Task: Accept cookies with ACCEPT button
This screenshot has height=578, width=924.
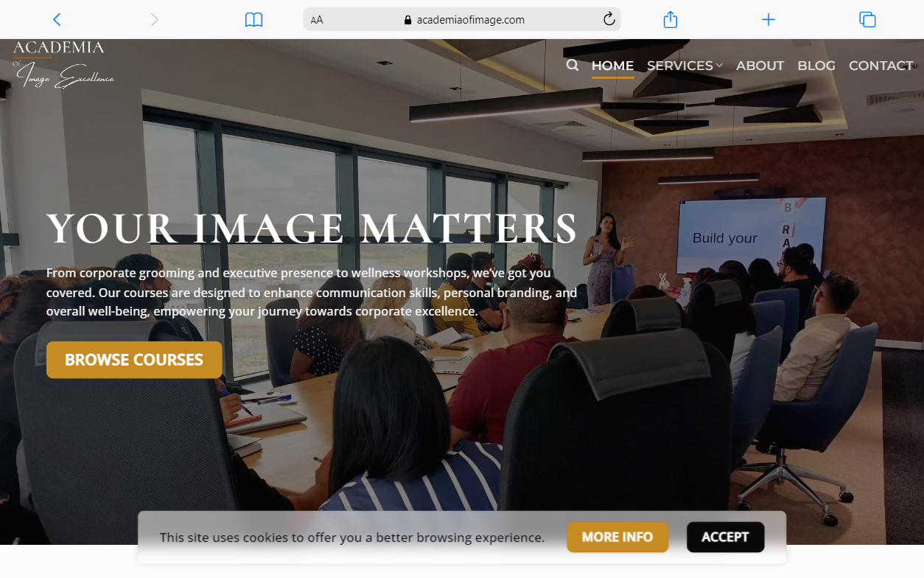Action: click(725, 537)
